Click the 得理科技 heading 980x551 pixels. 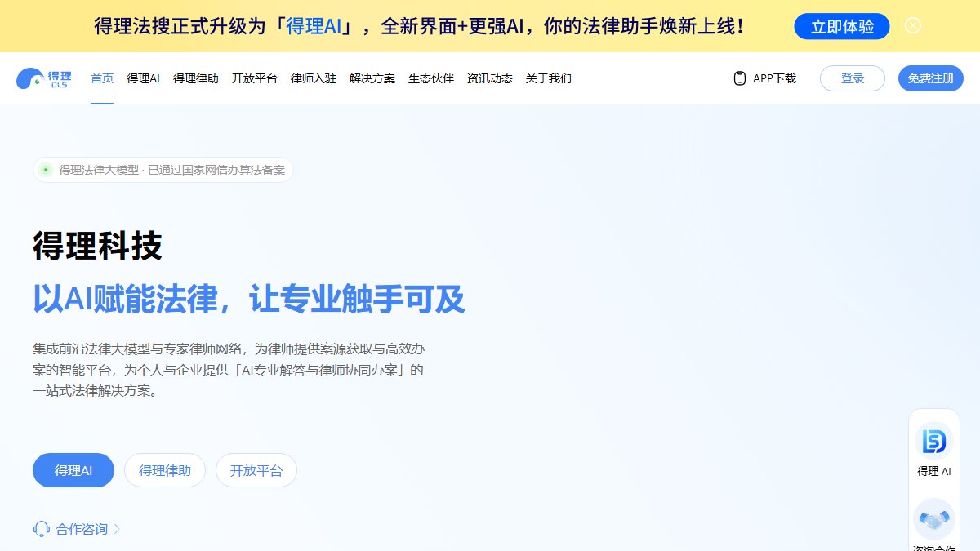(98, 246)
